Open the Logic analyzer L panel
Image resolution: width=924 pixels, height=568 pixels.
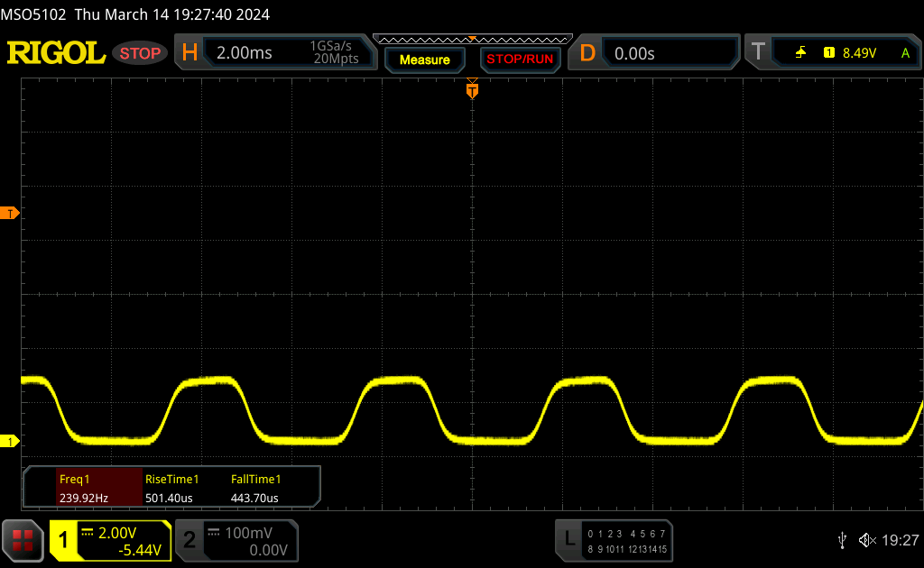(x=569, y=538)
